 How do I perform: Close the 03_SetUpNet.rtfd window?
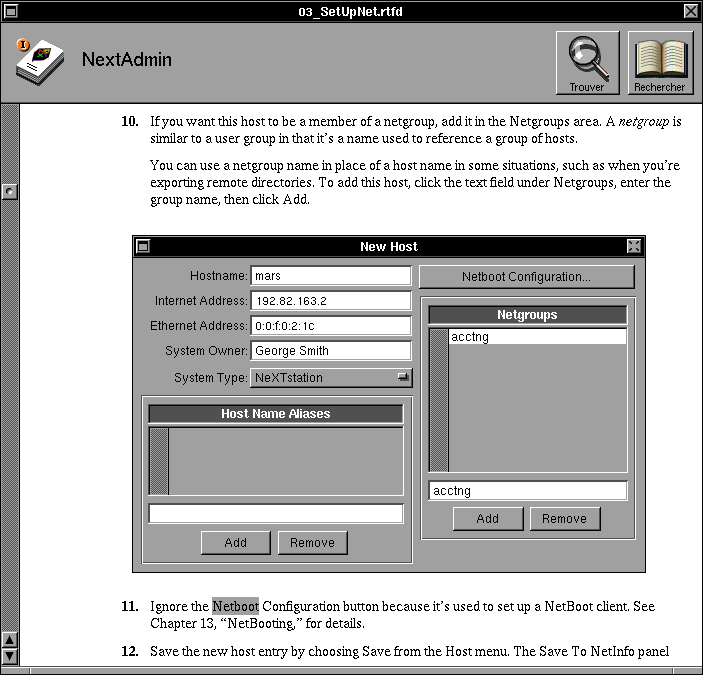(x=691, y=11)
